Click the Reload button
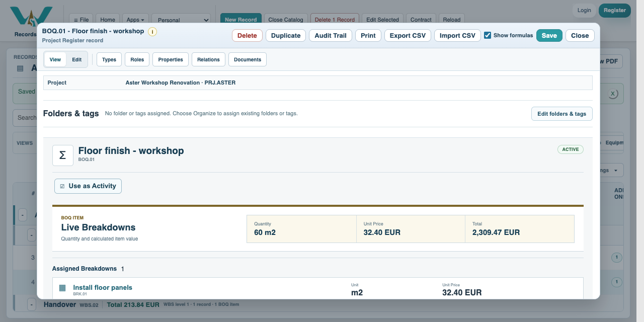The width and height of the screenshot is (644, 322). click(452, 20)
